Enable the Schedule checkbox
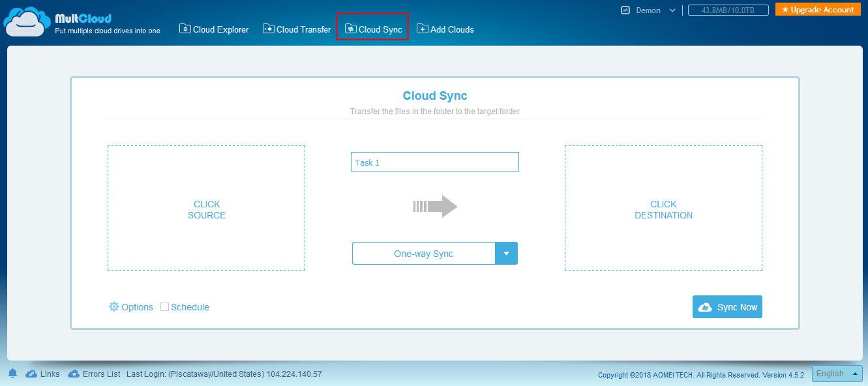 click(164, 307)
